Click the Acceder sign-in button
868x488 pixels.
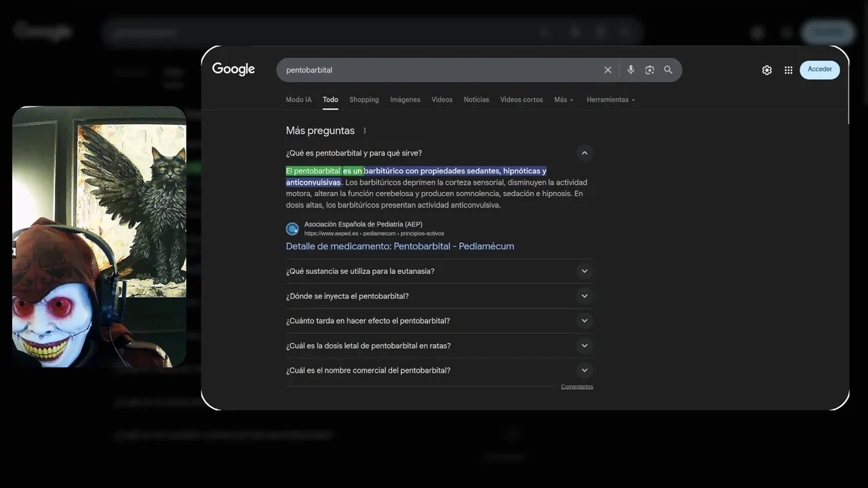tap(820, 69)
